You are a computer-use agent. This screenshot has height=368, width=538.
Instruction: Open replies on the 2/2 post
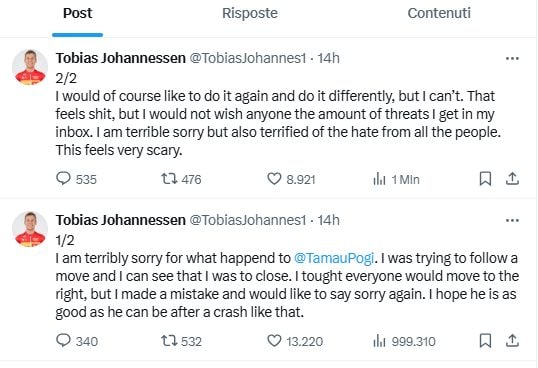click(x=76, y=179)
